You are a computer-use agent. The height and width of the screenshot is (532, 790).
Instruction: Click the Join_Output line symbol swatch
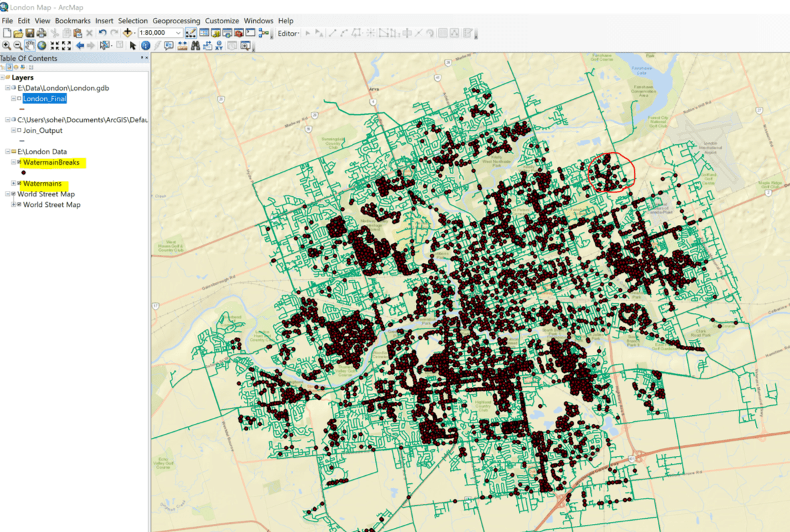coord(22,141)
